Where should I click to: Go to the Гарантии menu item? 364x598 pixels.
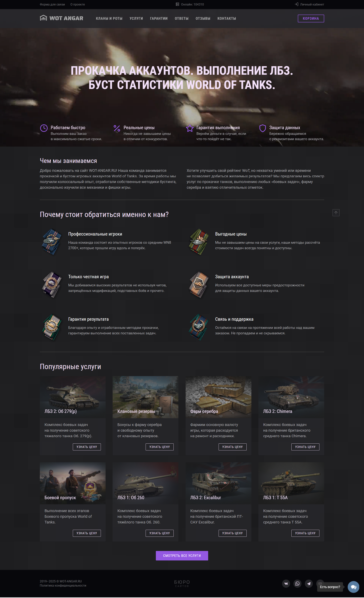click(x=159, y=18)
